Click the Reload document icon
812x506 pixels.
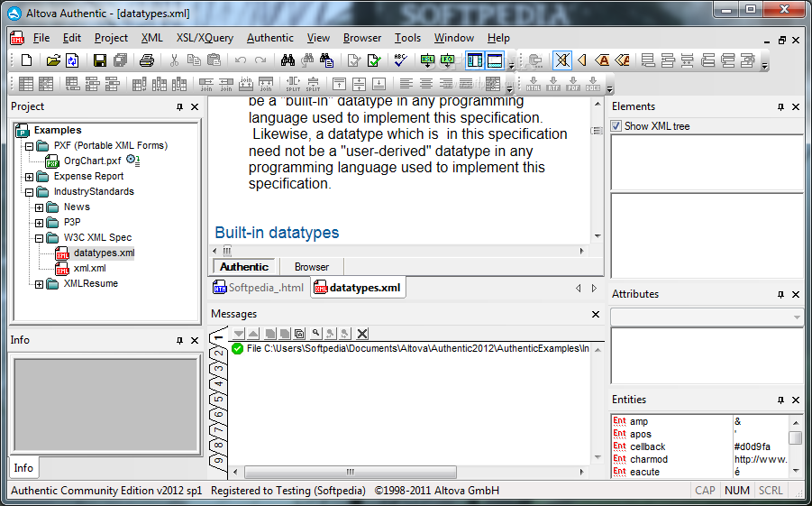(72, 60)
